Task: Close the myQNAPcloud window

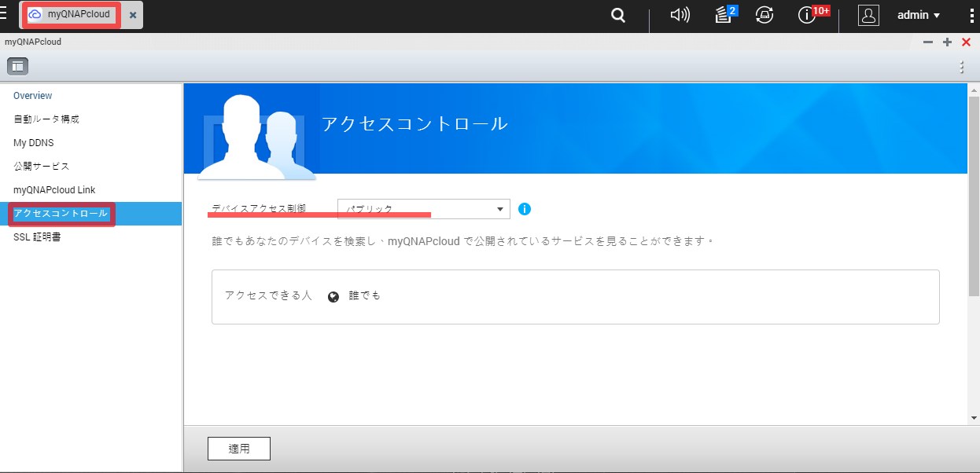Action: coord(966,42)
